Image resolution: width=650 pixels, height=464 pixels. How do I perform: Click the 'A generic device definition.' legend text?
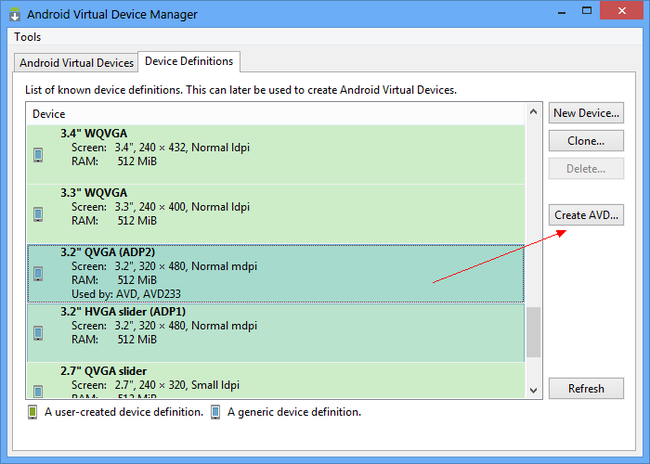pyautogui.click(x=294, y=412)
